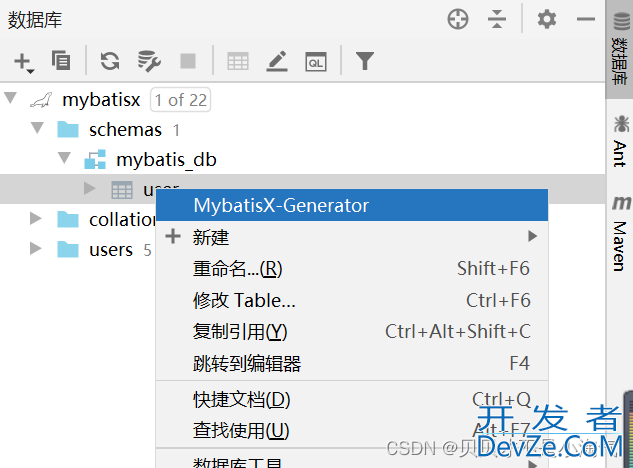Select the mybatisx data source name
The width and height of the screenshot is (633, 468).
click(x=101, y=100)
